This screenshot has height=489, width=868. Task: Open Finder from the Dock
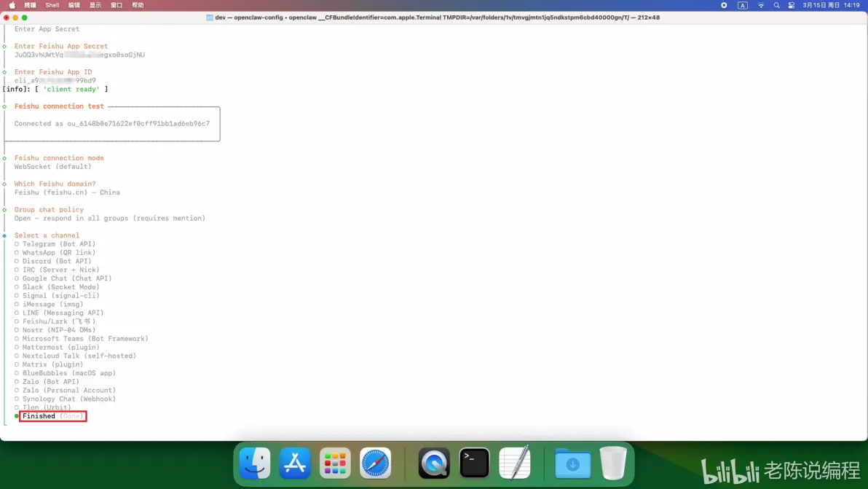coord(255,463)
